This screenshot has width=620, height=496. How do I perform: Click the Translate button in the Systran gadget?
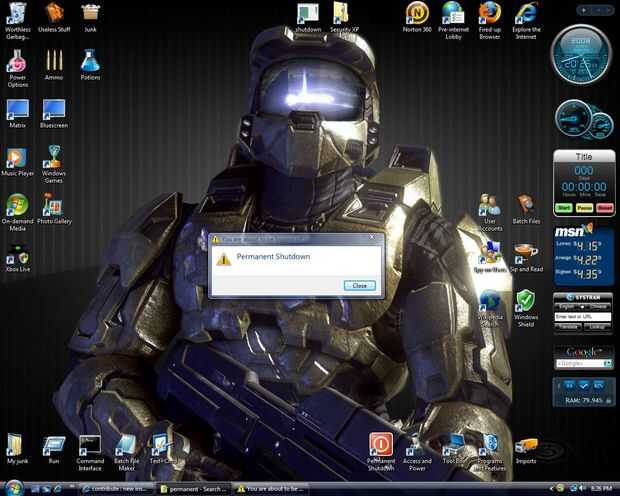click(568, 327)
